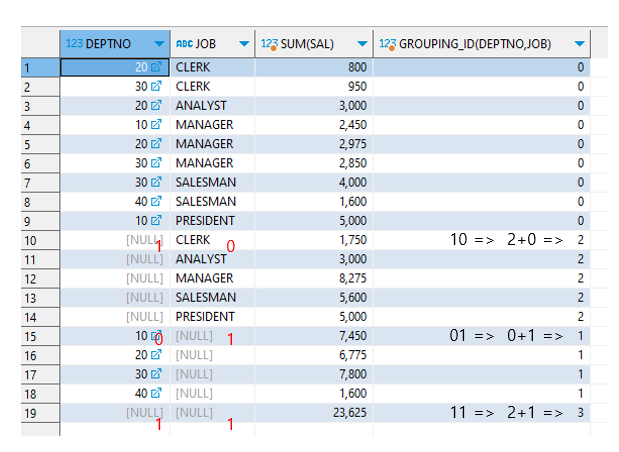
Task: Click the 8,275 SUM(SAL) cell
Action: coord(314,278)
